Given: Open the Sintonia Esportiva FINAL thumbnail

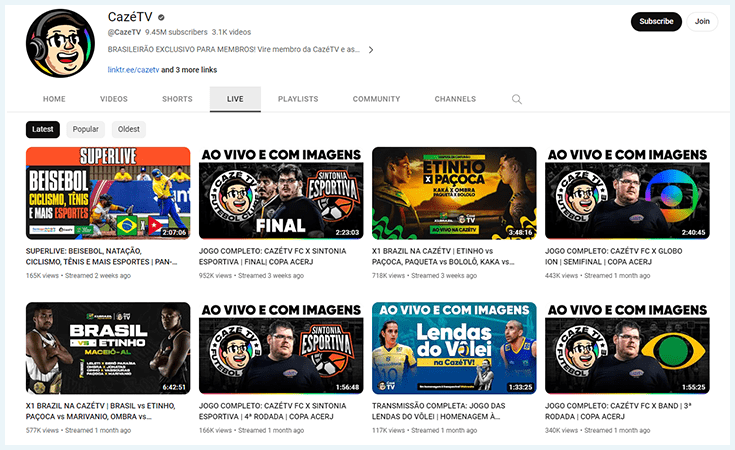Looking at the screenshot, I should (x=281, y=193).
